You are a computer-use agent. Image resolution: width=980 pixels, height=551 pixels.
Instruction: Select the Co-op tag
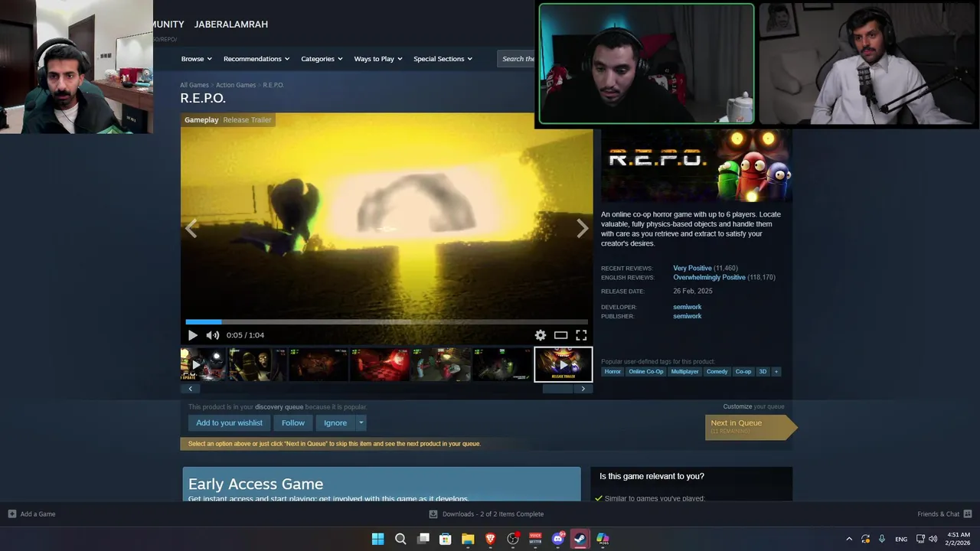[743, 372]
